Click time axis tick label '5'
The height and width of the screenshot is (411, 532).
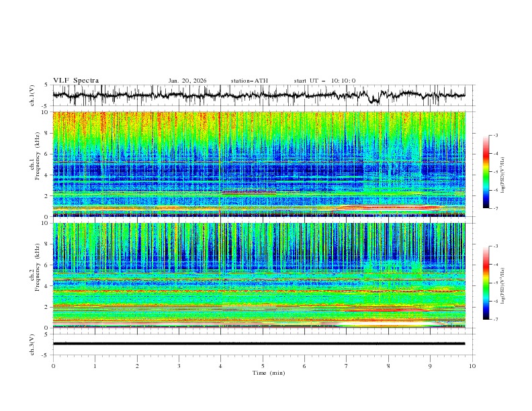click(x=263, y=366)
